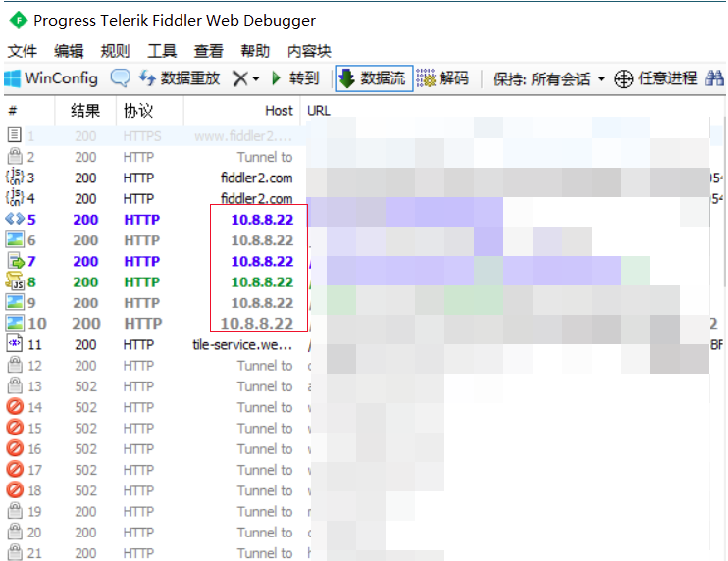
Task: Click the WinConfig toolbar button
Action: pos(51,78)
